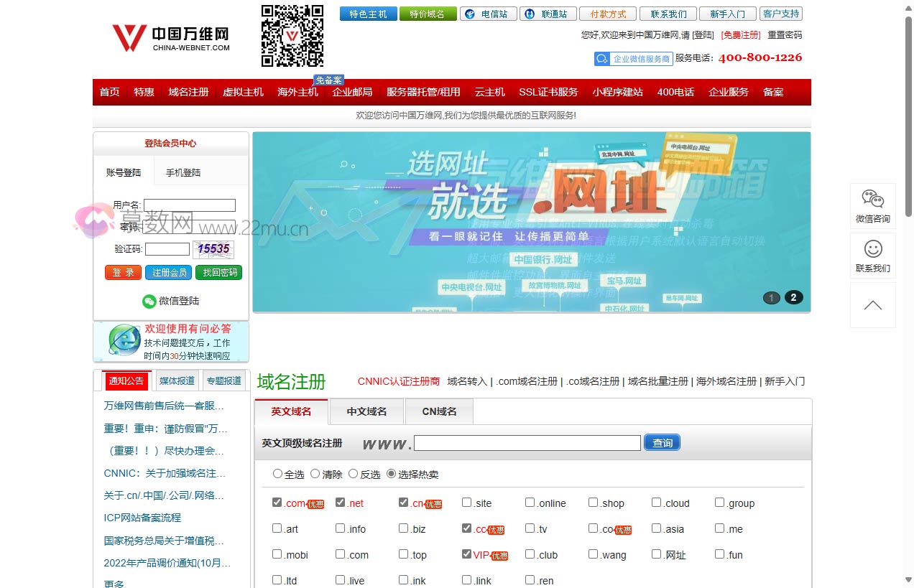Open 域名注册 from the red navigation bar

click(188, 92)
